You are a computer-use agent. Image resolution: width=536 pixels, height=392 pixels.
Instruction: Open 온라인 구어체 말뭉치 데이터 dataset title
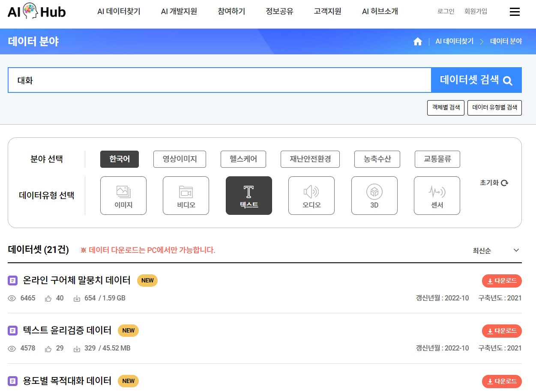coord(77,280)
